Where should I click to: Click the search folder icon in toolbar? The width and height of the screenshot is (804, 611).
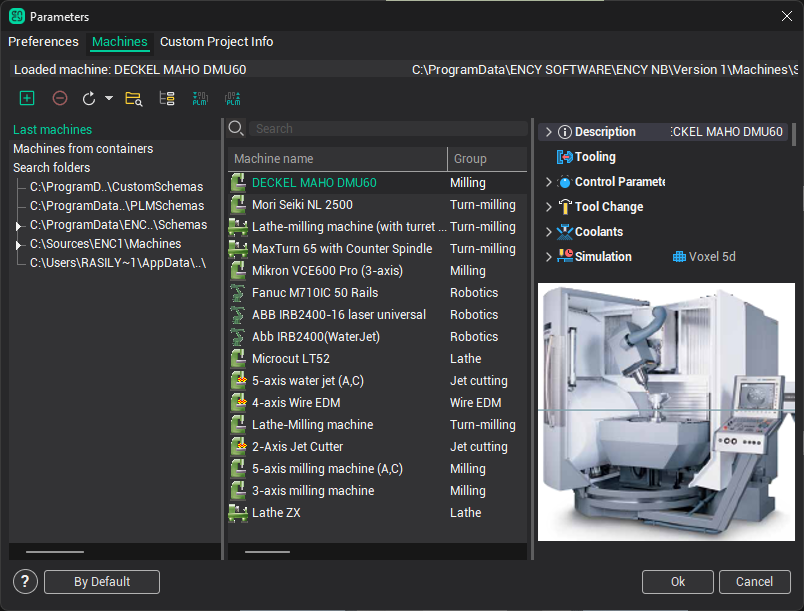pyautogui.click(x=133, y=98)
